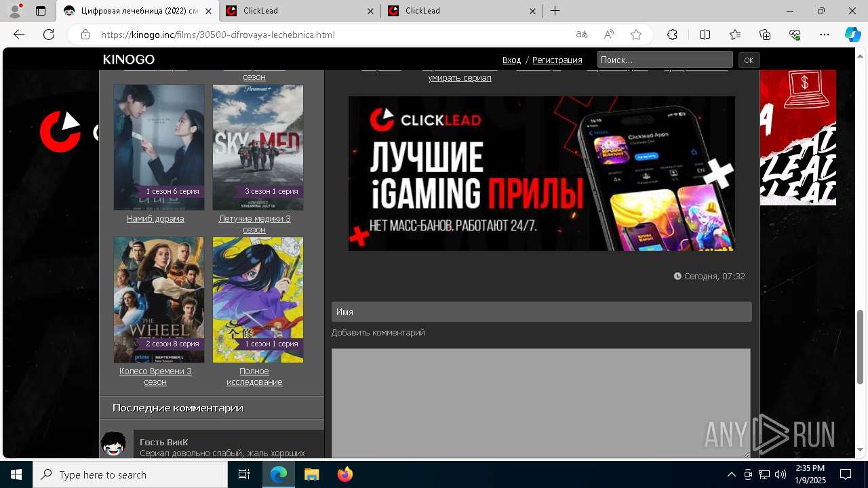Viewport: 868px width, 488px height.
Task: Open the tab actions menu icon
Action: click(41, 11)
